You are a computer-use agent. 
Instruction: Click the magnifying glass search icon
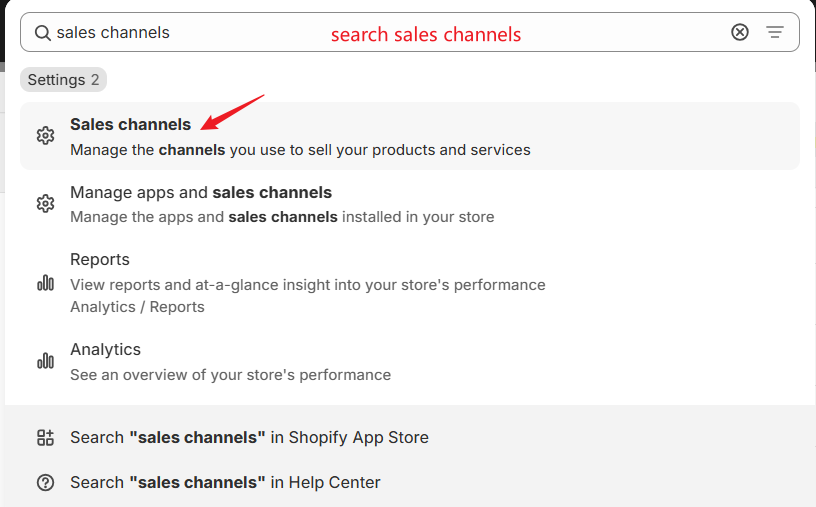(42, 33)
